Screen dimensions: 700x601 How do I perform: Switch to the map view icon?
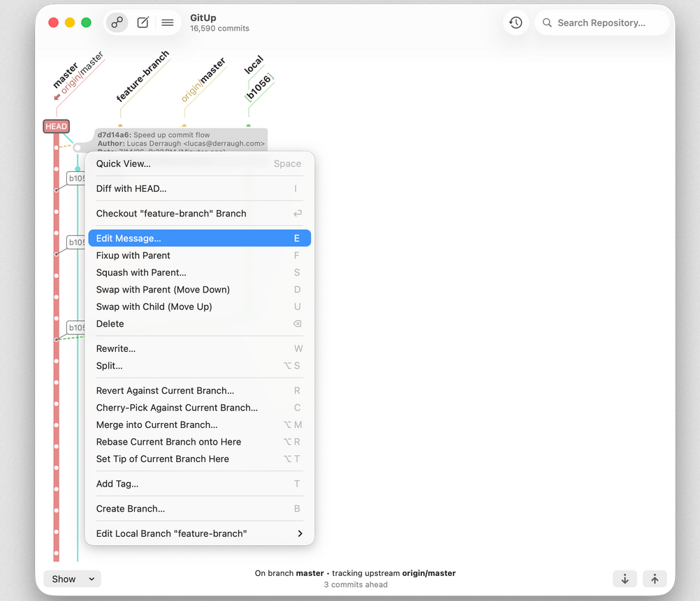[117, 22]
